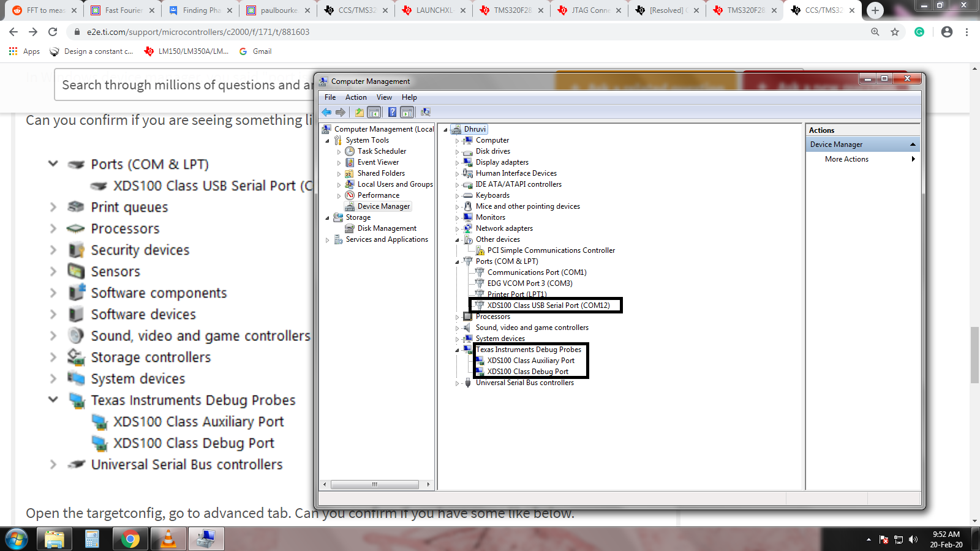This screenshot has width=980, height=551.
Task: Click the Performance gauge icon
Action: point(350,195)
